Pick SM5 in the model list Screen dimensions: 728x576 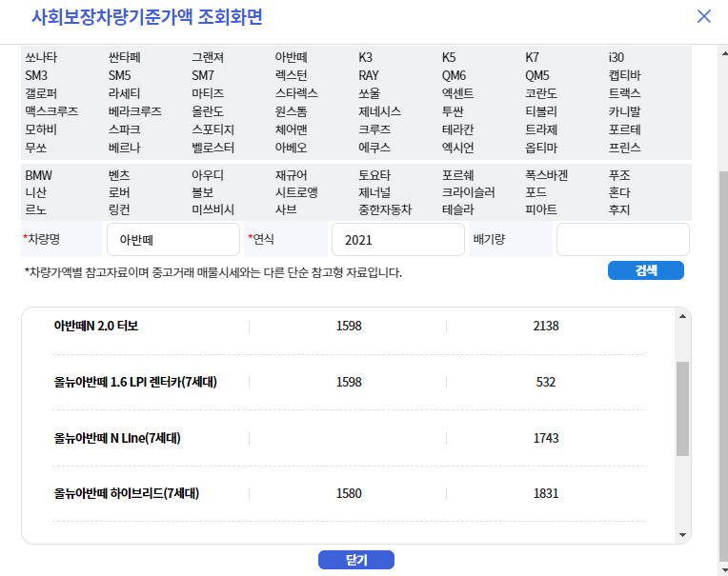coord(120,75)
